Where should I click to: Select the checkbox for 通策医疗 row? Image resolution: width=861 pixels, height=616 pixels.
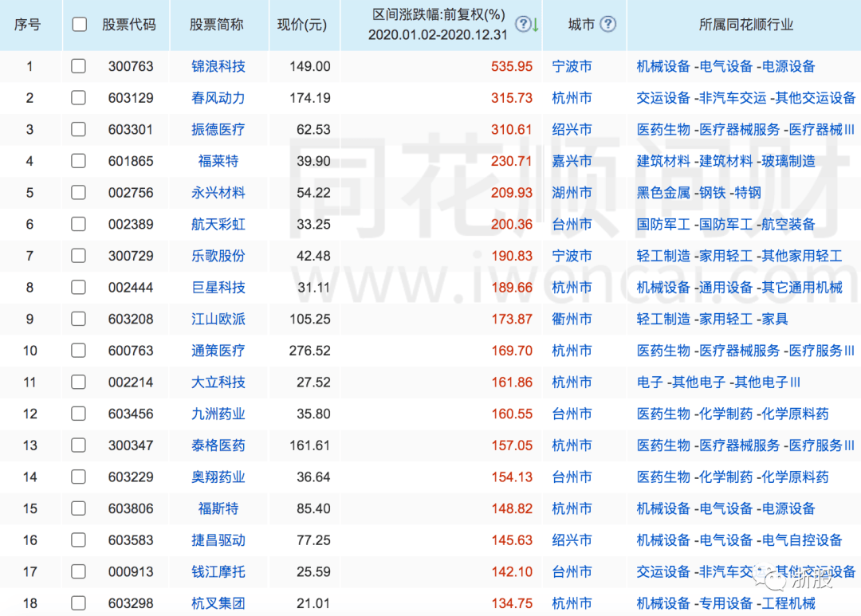point(77,351)
